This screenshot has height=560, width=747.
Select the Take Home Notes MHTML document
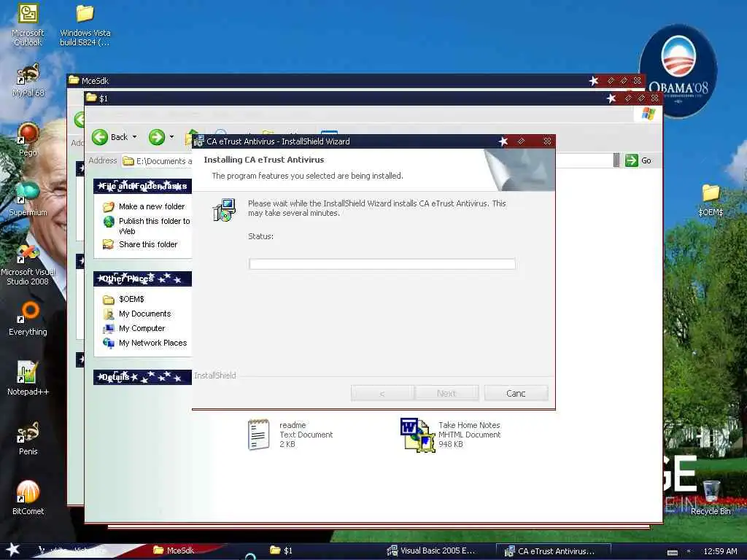(x=451, y=435)
